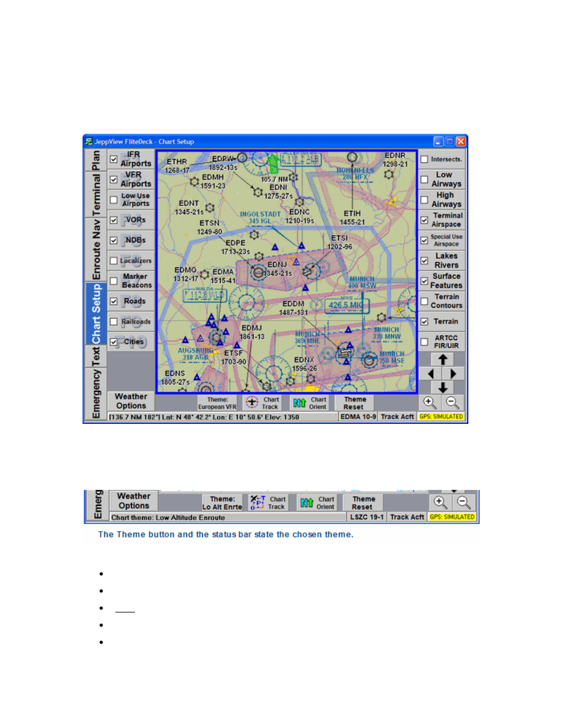This screenshot has height=728, width=562.
Task: Click GPS: SIMULATED indicator in Chart Setup window
Action: tap(441, 417)
